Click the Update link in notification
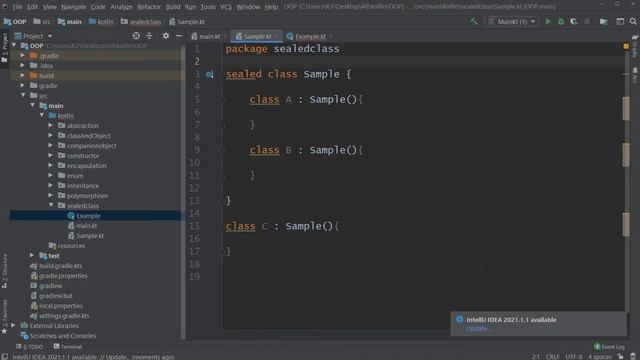Screen dimensions: 640x360 click(x=477, y=329)
